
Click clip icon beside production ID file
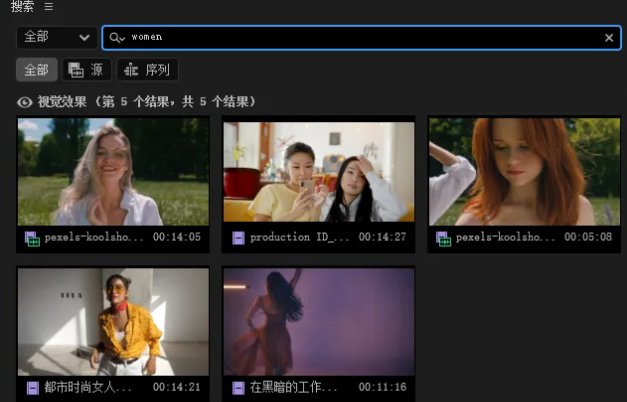[238, 238]
